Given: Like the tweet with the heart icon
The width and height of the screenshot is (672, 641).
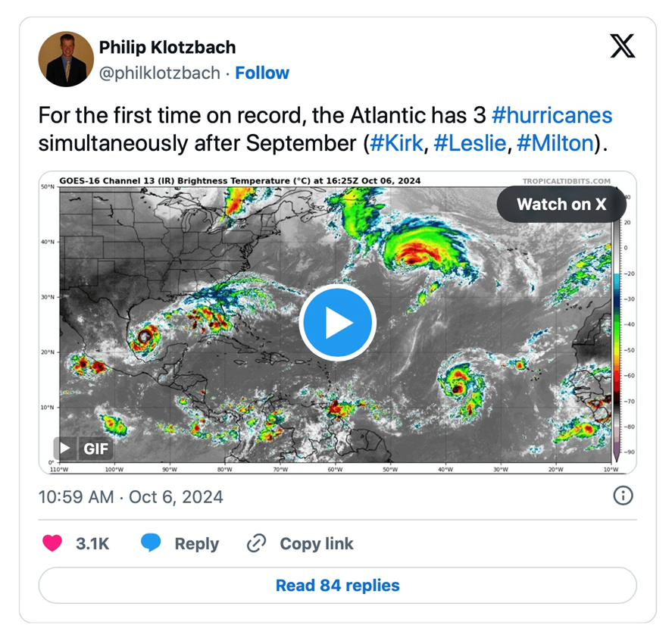Looking at the screenshot, I should tap(52, 543).
